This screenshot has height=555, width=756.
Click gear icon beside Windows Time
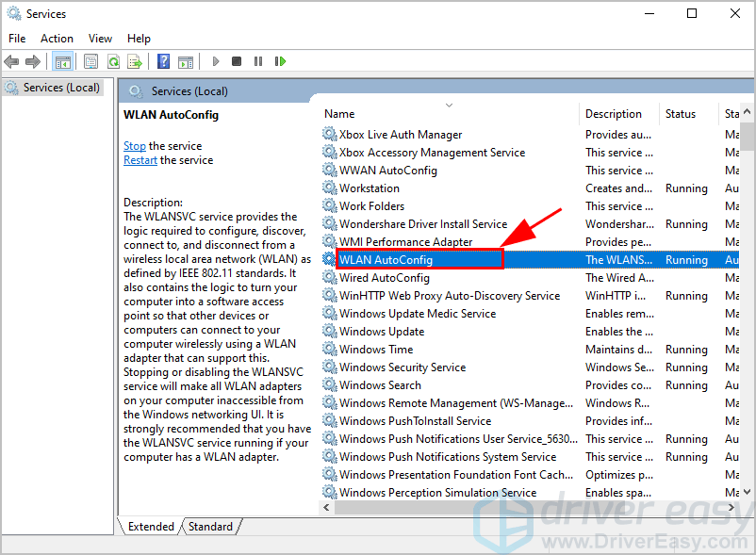coord(330,349)
